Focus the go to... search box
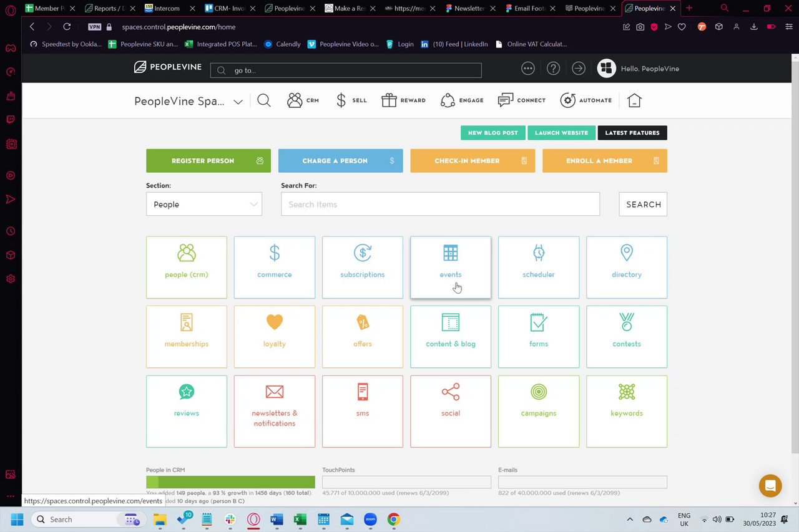 (346, 70)
